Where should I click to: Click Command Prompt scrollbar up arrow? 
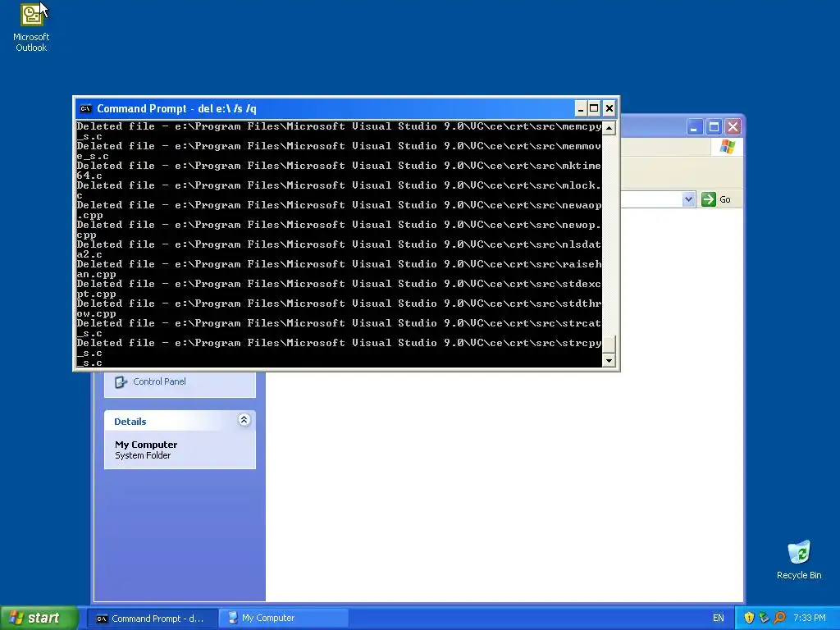click(609, 127)
